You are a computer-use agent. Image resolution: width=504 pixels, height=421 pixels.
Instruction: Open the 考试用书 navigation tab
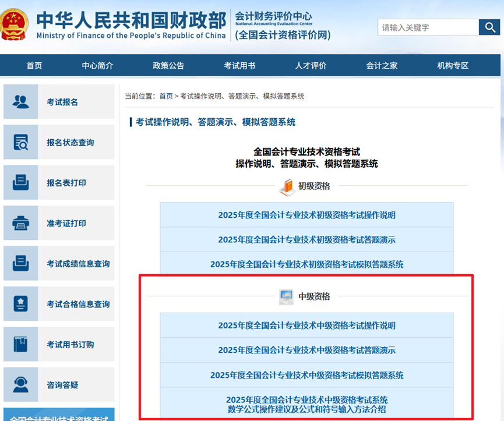[240, 66]
